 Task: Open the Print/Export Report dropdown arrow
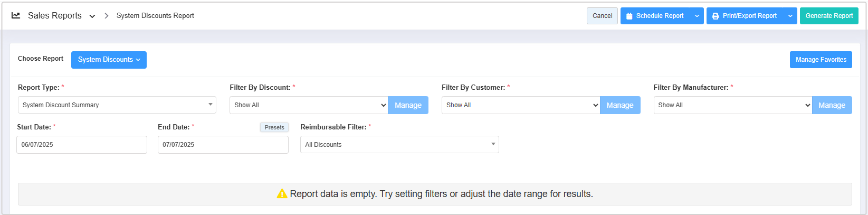tap(790, 16)
